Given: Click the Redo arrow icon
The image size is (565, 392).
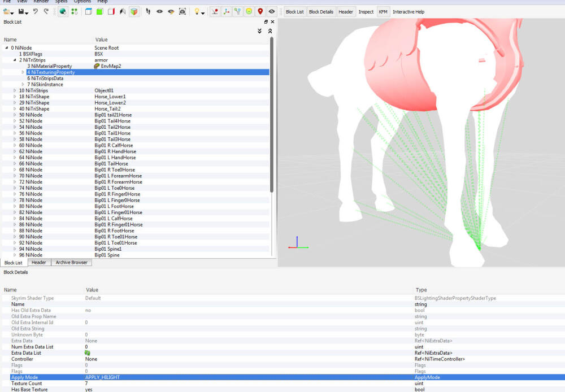Looking at the screenshot, I should (x=46, y=11).
